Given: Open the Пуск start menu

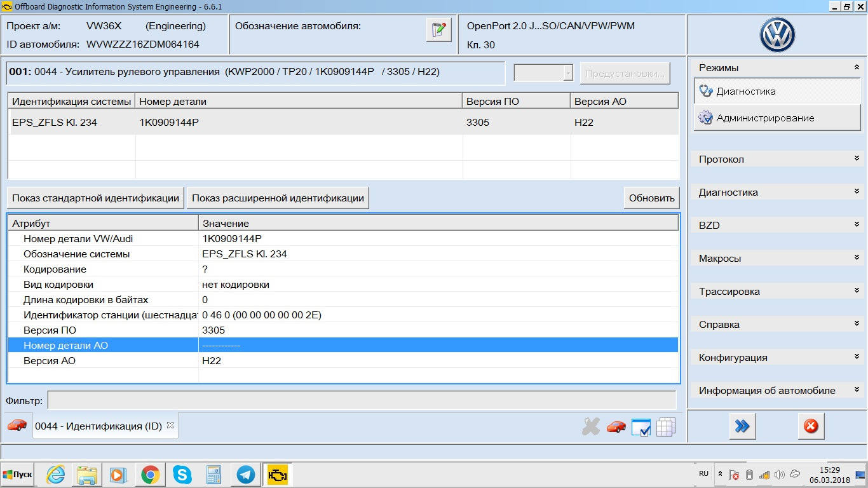Looking at the screenshot, I should coord(18,475).
